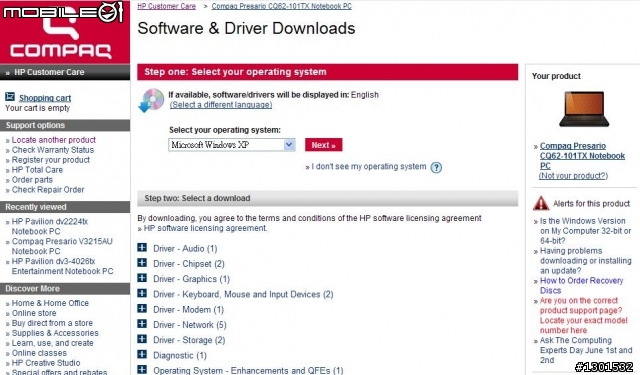The height and width of the screenshot is (375, 640).
Task: Click How to Order Recovery Discs
Action: [581, 286]
